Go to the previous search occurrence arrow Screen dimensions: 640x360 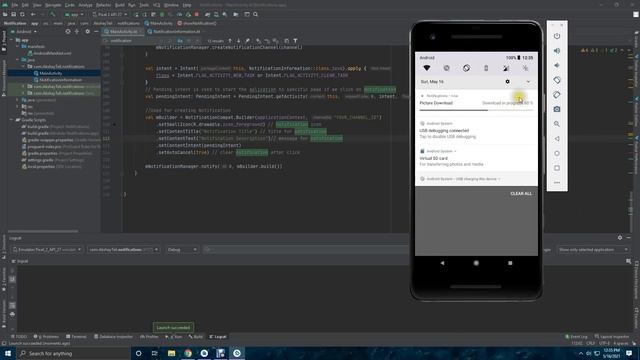[230, 41]
